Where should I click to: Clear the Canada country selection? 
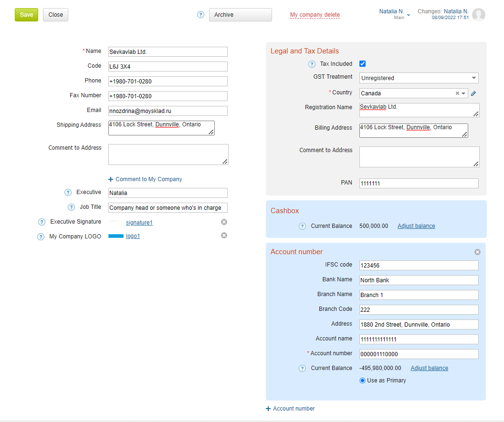click(x=457, y=93)
